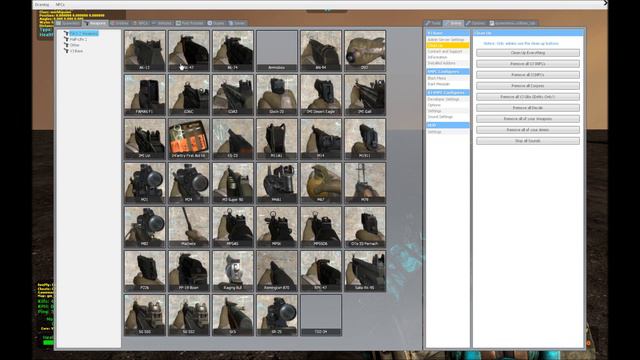Viewport: 640px width, 360px height.
Task: Select the KS-23 shotgun icon
Action: 233,139
